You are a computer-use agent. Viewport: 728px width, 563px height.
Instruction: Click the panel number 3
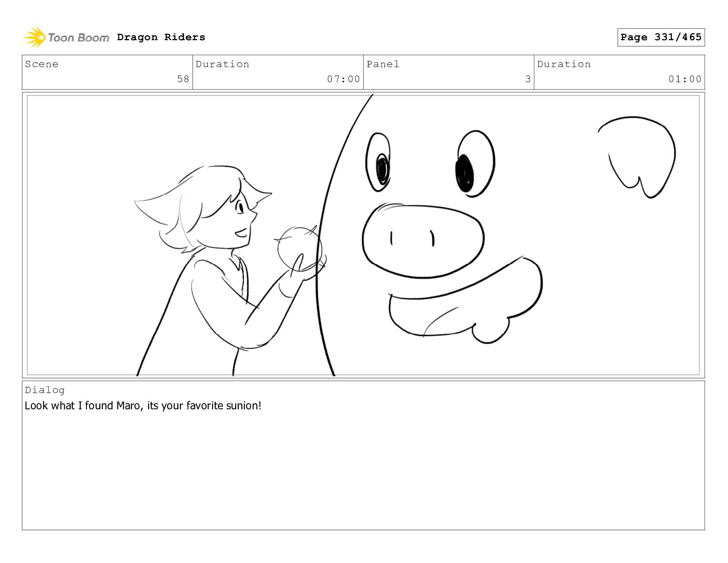[x=528, y=79]
